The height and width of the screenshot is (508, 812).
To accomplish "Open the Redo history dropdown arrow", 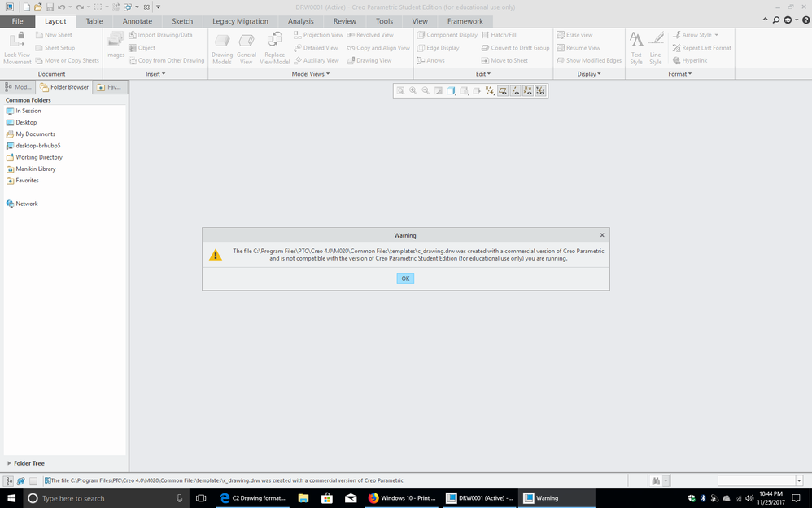I will [x=88, y=7].
